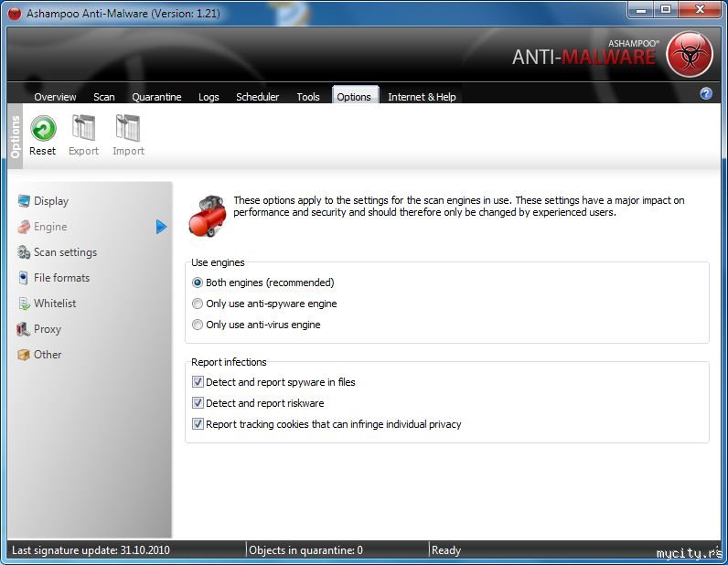
Task: Click the vertical Options ribbon label
Action: click(16, 136)
